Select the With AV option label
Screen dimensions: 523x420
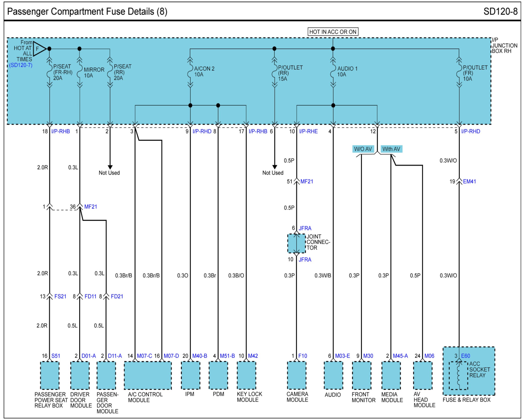(391, 149)
